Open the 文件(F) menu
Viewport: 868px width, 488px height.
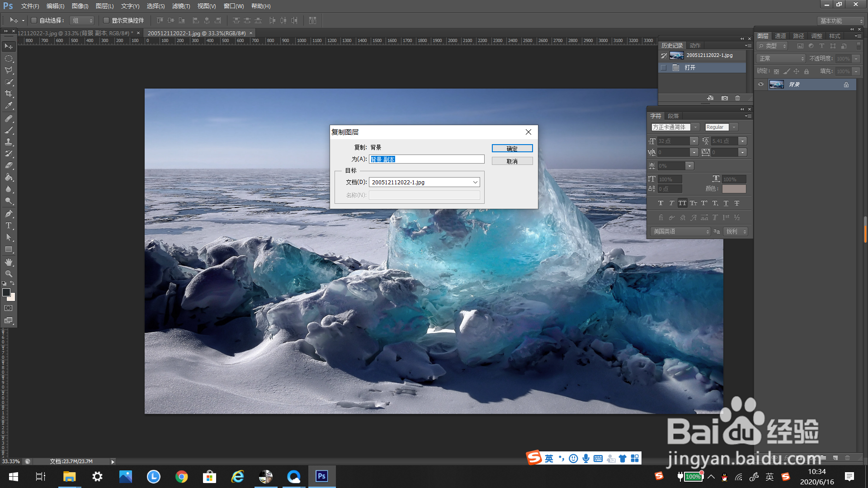pos(30,6)
